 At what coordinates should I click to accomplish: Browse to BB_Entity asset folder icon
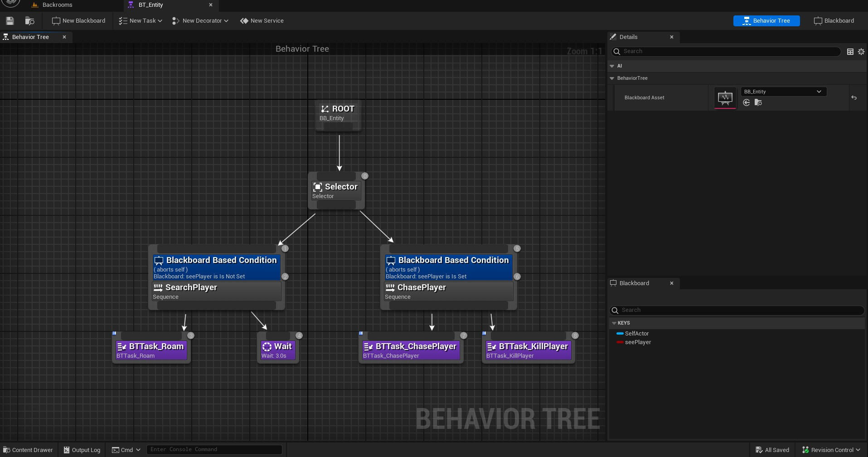758,103
